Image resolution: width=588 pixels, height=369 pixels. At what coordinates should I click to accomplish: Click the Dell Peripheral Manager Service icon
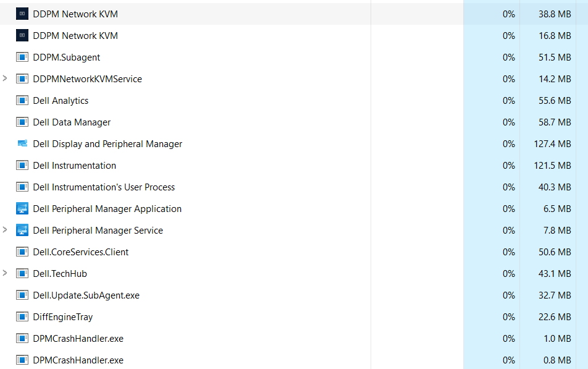(22, 230)
